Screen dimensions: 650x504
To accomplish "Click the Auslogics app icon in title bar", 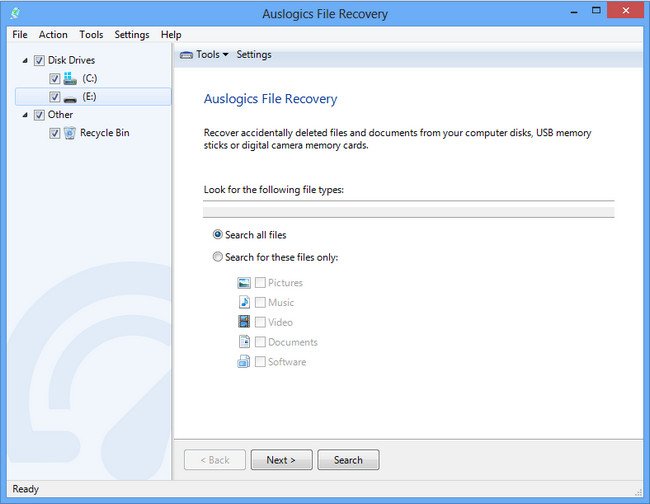I will 15,13.
